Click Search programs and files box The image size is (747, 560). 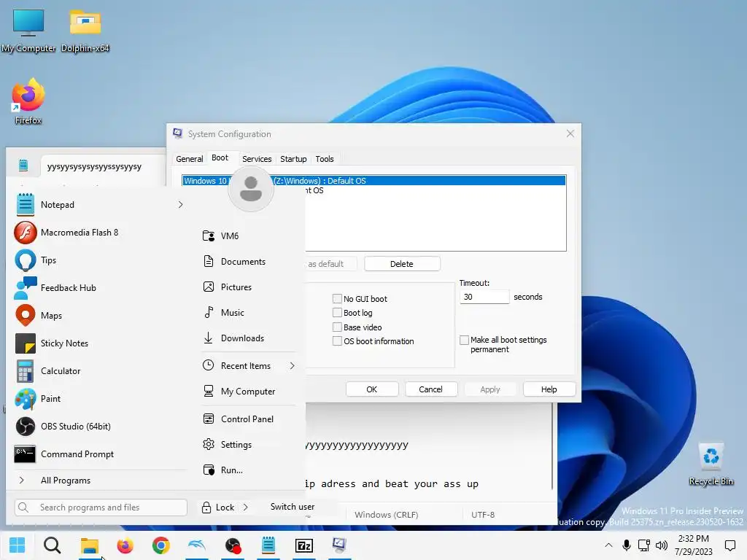(101, 507)
